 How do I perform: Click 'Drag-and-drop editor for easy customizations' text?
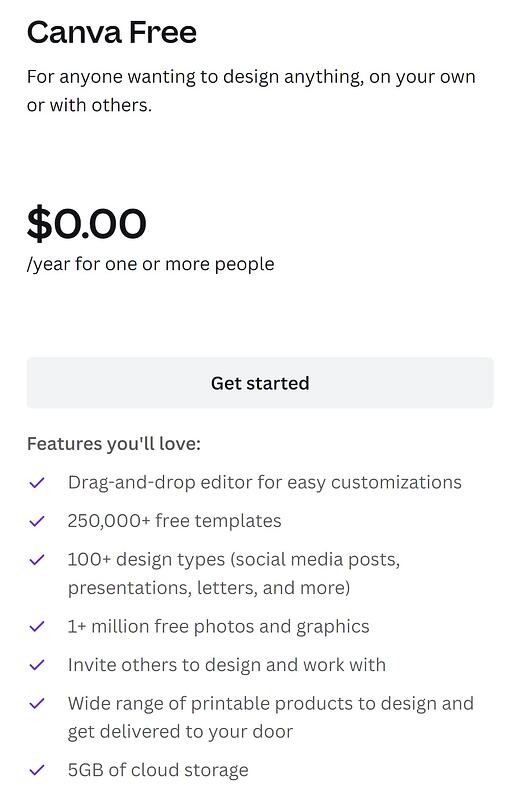pyautogui.click(x=265, y=483)
